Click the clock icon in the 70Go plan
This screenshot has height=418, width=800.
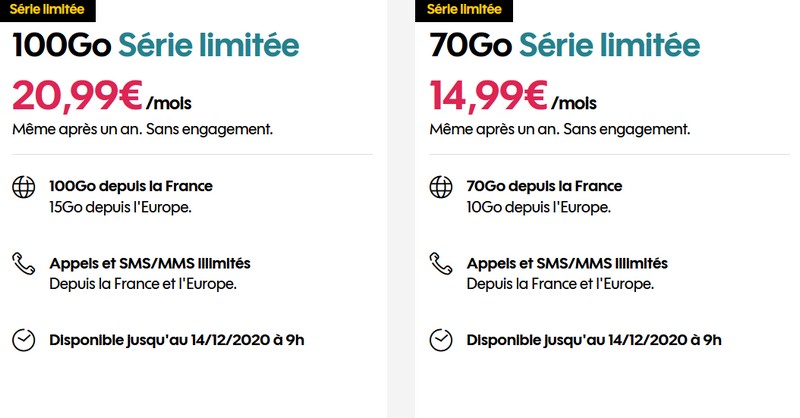coord(440,340)
